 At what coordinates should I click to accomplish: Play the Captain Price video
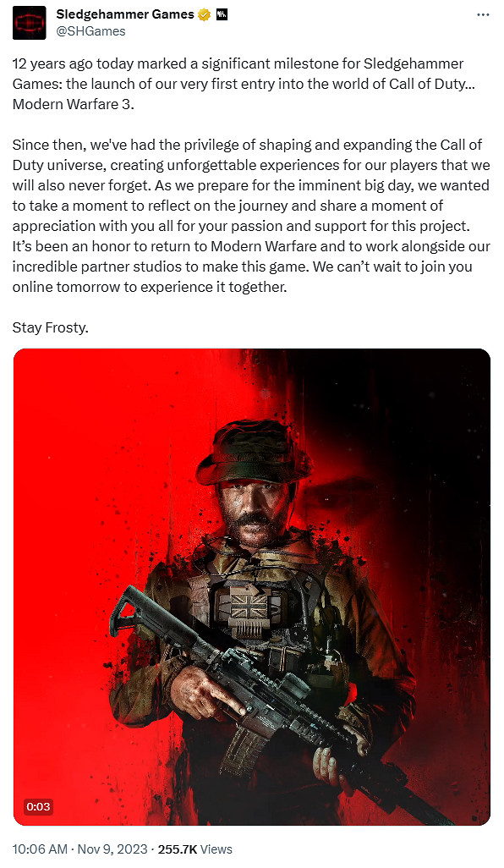252,587
